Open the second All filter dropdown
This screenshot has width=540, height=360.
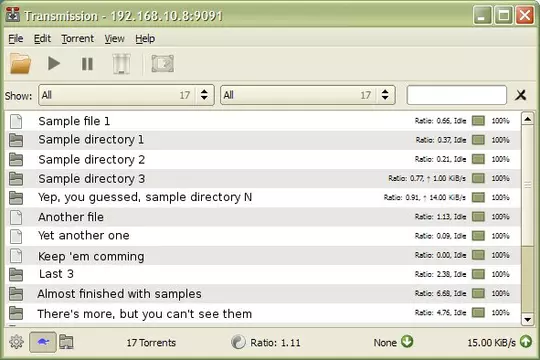tap(308, 95)
